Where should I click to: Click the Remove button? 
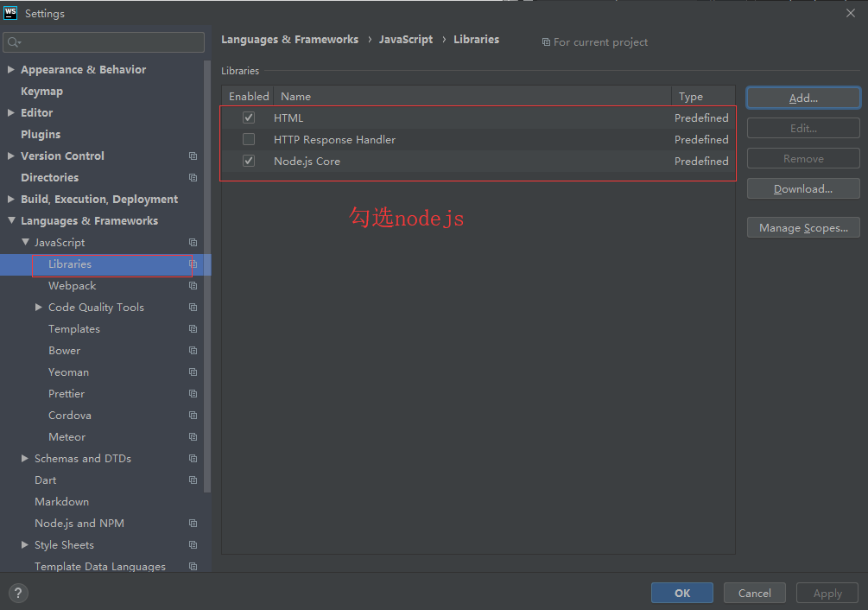click(803, 158)
